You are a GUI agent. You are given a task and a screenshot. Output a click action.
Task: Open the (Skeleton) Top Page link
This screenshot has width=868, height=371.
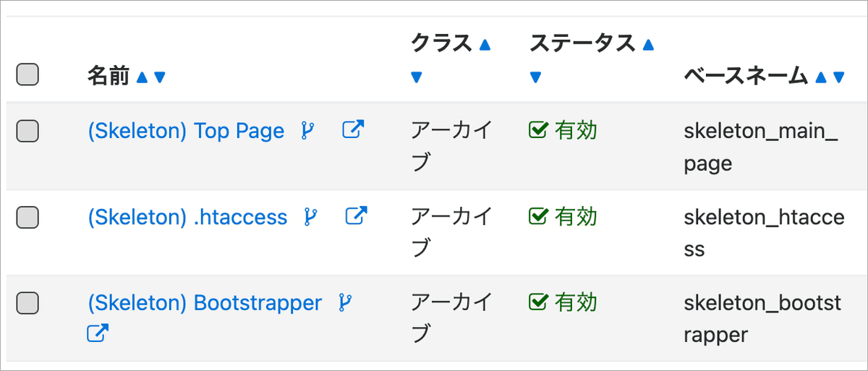point(186,132)
